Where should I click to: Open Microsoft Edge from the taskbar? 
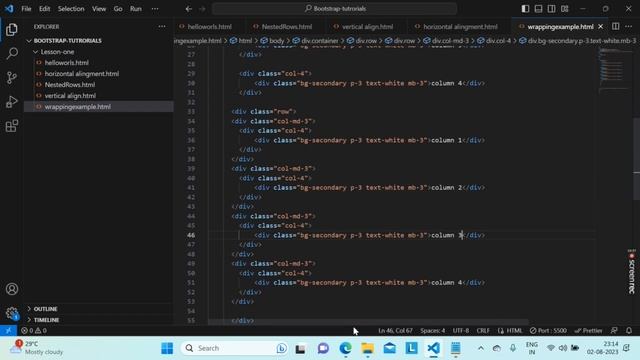point(346,348)
